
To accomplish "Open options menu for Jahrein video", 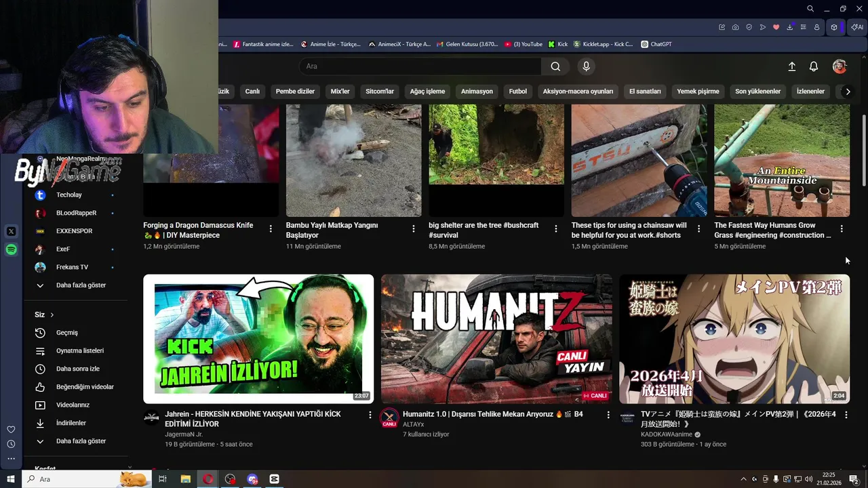I will point(370,415).
